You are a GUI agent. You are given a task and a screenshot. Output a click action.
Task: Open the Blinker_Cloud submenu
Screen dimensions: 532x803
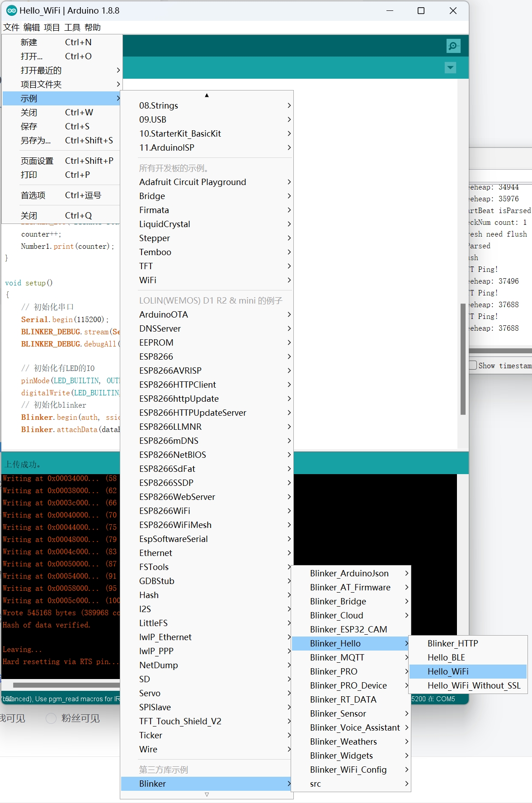351,615
